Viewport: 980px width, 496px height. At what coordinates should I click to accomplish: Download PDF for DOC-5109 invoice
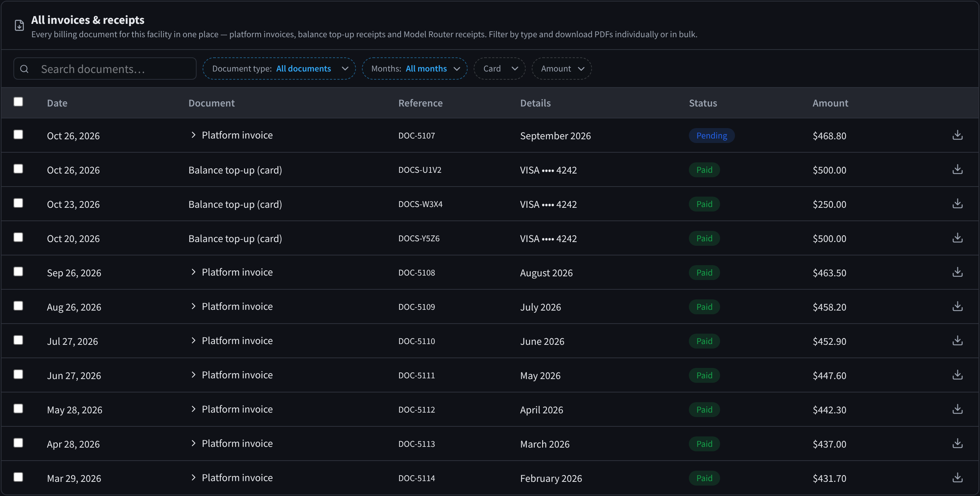tap(957, 306)
